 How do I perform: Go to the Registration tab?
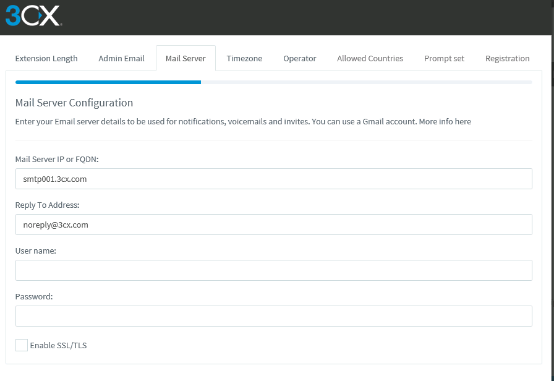tap(507, 58)
